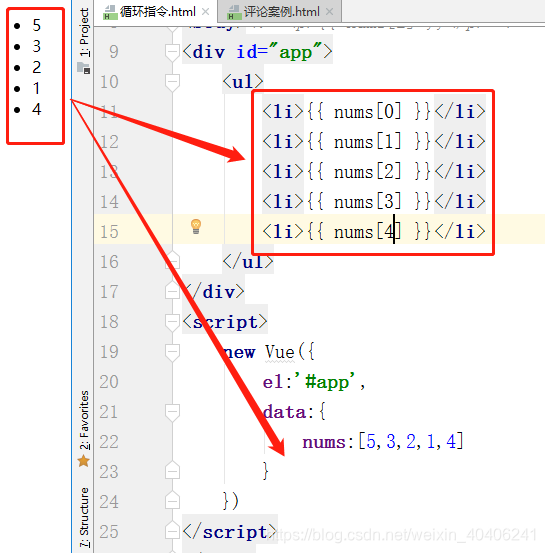Click the nums[0] expression on line 11

(368, 112)
